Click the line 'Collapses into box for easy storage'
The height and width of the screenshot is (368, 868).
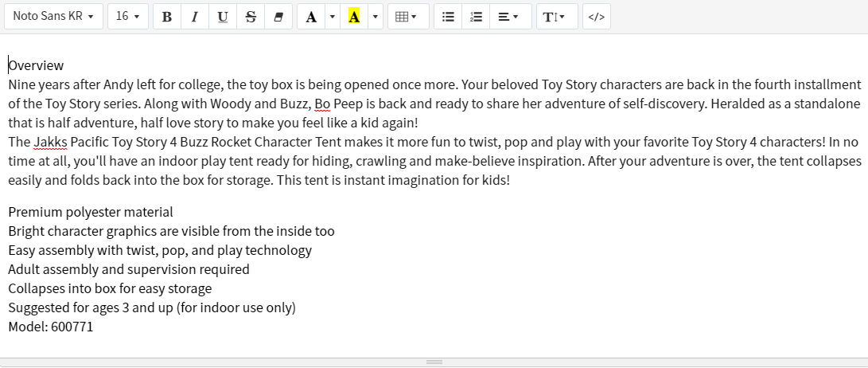[x=110, y=288]
